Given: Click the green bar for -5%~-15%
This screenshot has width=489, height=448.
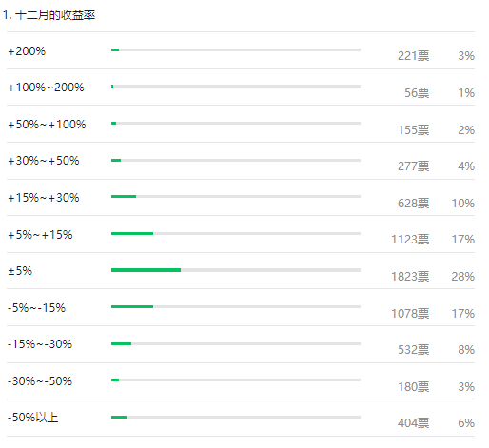Looking at the screenshot, I should pos(132,306).
